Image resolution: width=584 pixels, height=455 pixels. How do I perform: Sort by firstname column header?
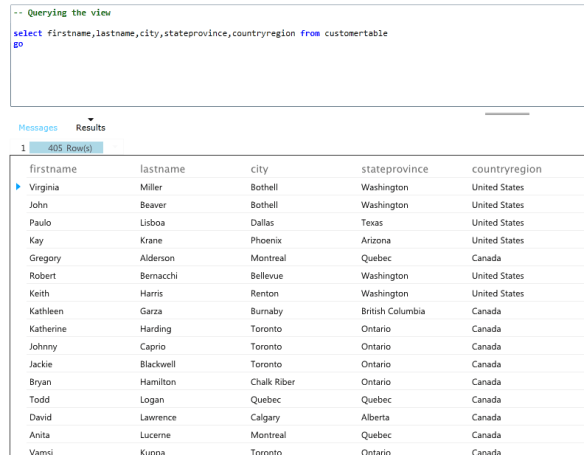coord(53,169)
